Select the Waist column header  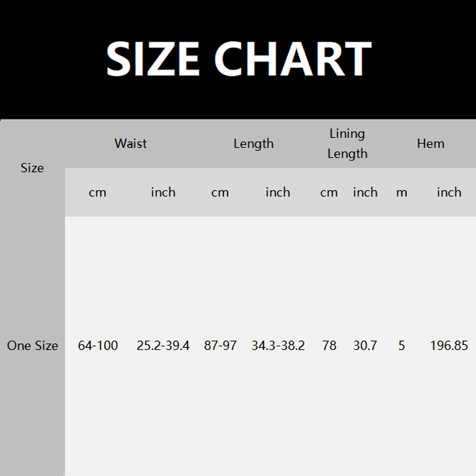130,143
